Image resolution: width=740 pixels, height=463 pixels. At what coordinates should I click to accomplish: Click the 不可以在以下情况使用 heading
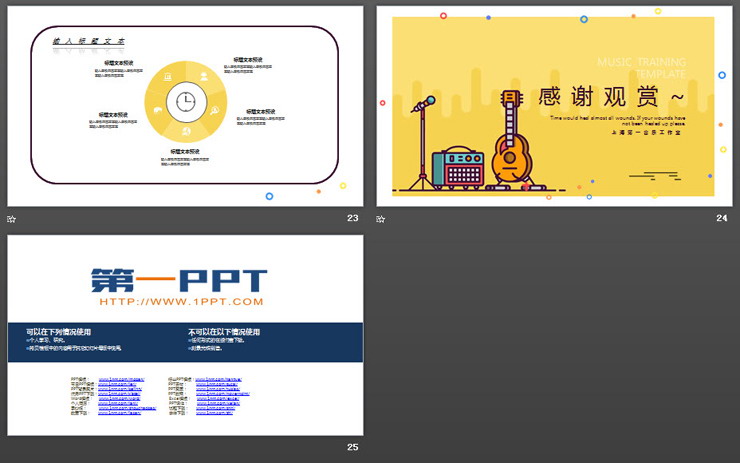[x=224, y=332]
